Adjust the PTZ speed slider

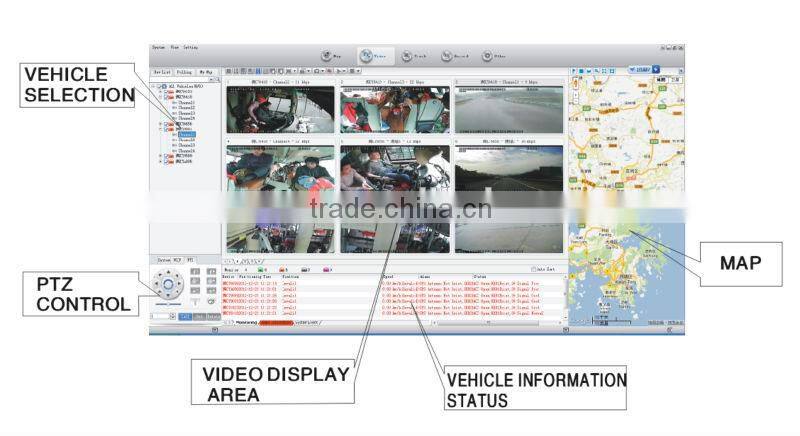pos(169,306)
